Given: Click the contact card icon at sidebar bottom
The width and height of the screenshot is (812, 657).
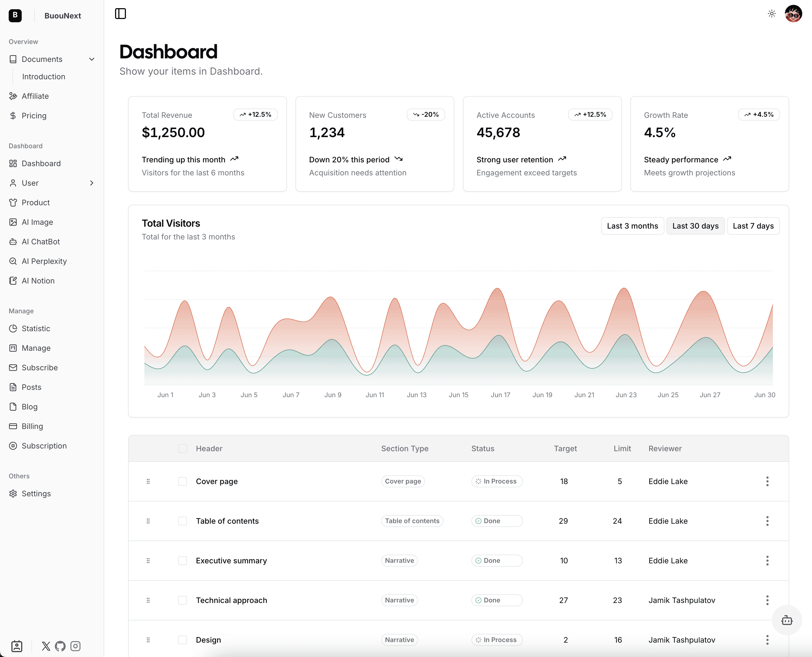Looking at the screenshot, I should click(17, 646).
